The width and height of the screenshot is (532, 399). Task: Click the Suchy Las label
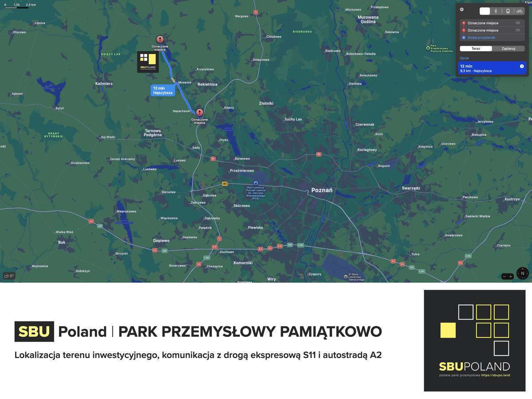coord(293,119)
